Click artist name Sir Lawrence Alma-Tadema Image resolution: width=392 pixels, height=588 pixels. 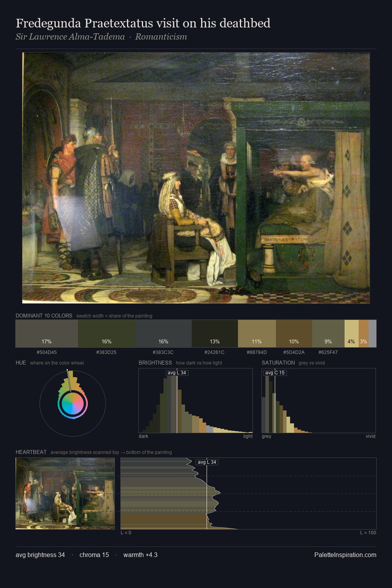click(x=70, y=37)
